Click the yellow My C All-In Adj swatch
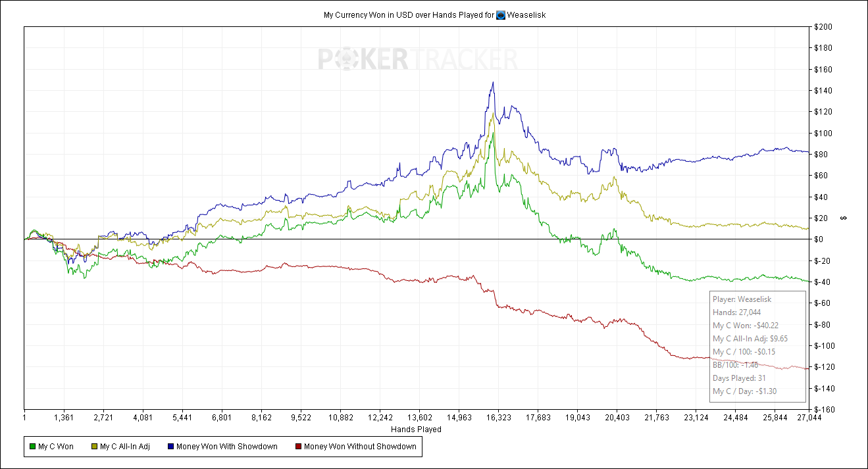Image resolution: width=868 pixels, height=469 pixels. [x=93, y=447]
